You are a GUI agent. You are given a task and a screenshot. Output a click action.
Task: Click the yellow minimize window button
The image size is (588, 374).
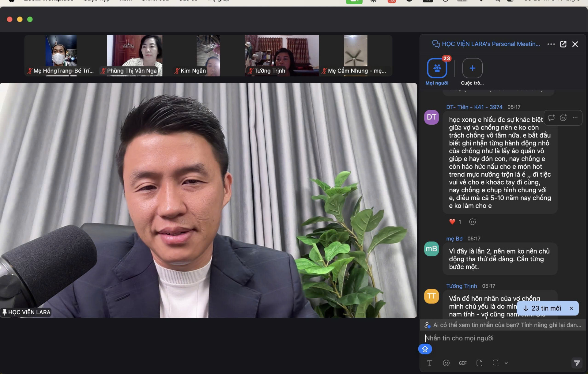click(20, 19)
